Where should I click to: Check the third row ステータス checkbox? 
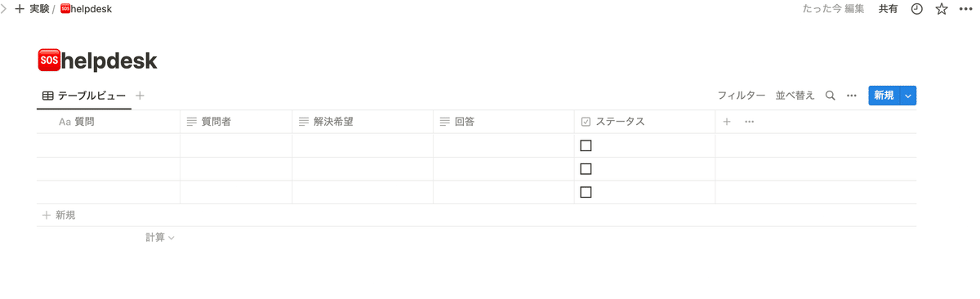586,192
